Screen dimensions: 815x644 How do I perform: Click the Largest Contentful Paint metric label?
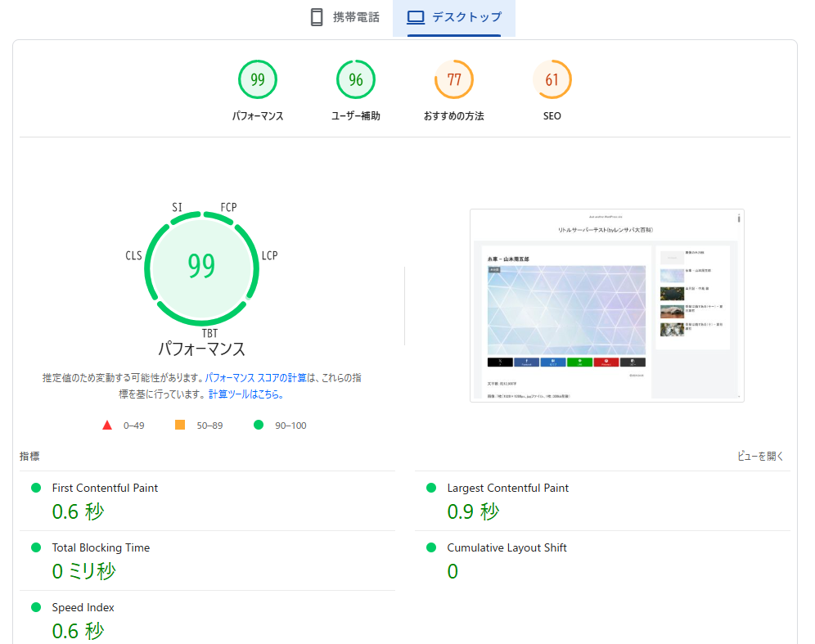click(x=508, y=488)
